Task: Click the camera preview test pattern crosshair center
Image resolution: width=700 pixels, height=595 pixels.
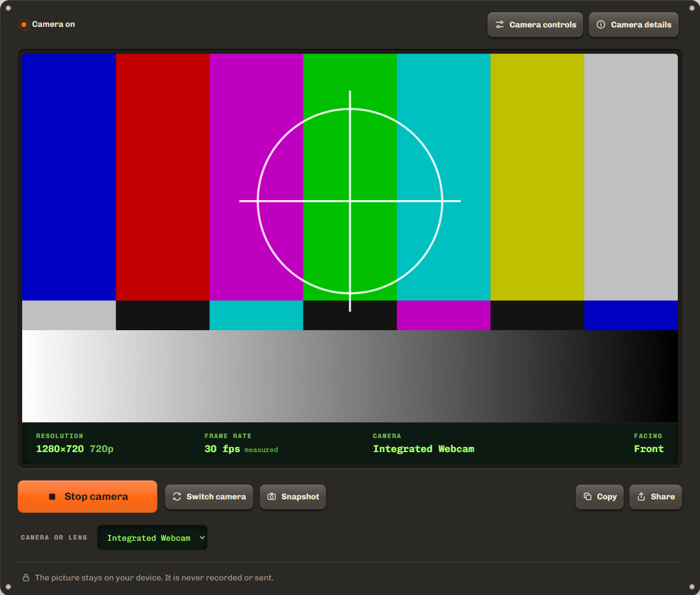Action: (350, 201)
